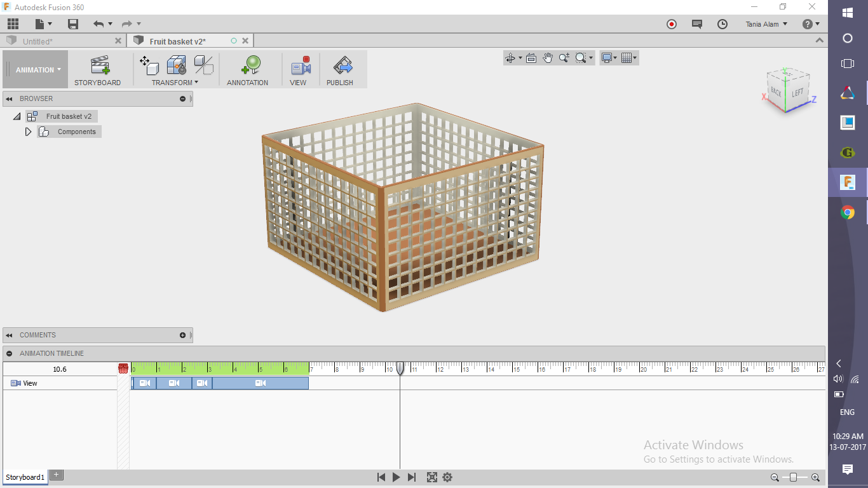868x488 pixels.
Task: Open the Grid and Snaps dropdown
Action: 629,58
